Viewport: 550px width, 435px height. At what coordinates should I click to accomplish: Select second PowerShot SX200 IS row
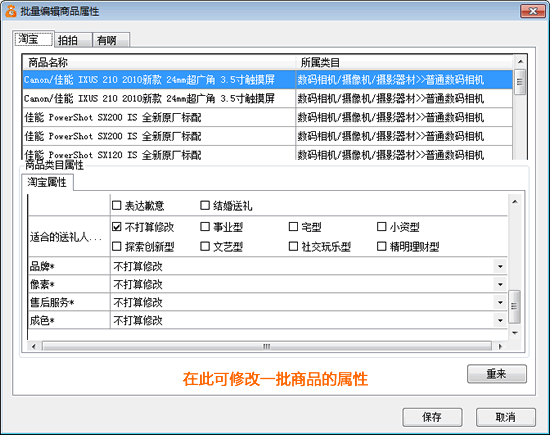point(159,136)
